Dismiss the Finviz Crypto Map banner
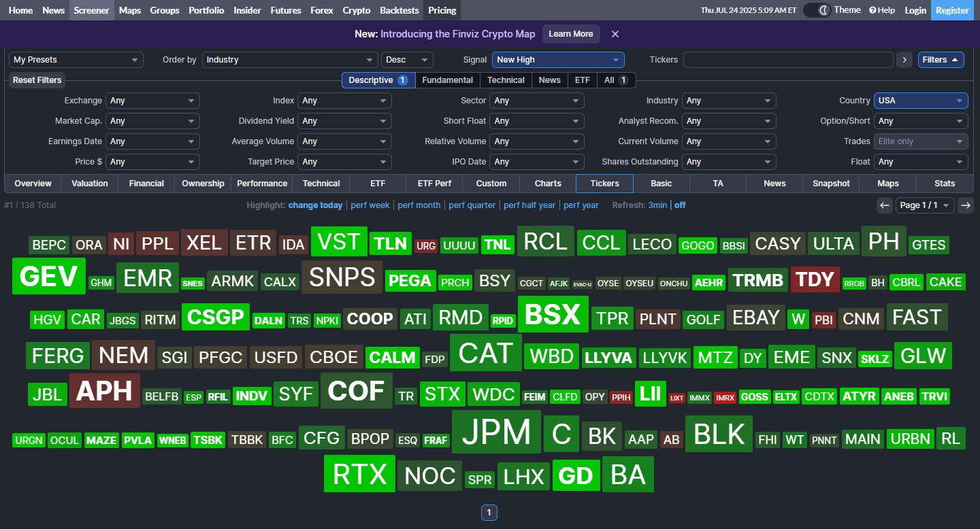The width and height of the screenshot is (980, 529). (x=615, y=34)
